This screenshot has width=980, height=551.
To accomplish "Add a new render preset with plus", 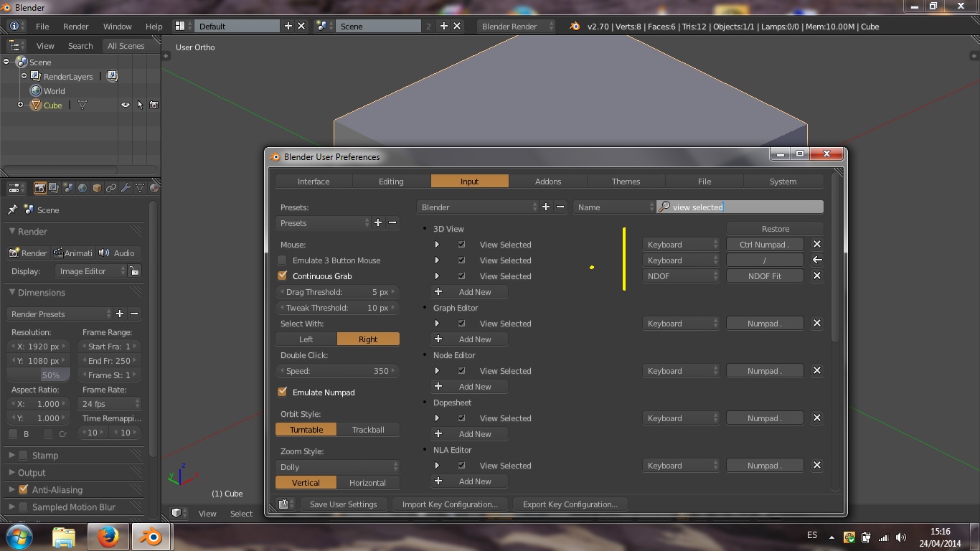I will [x=120, y=314].
